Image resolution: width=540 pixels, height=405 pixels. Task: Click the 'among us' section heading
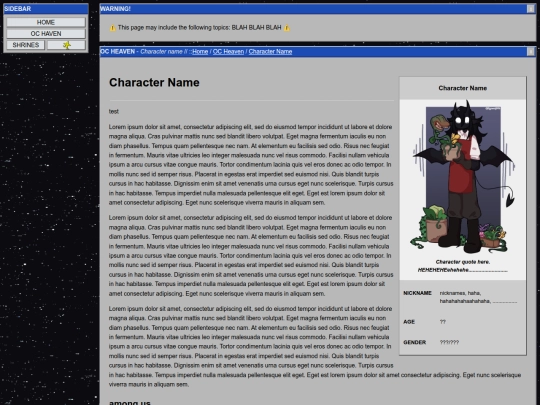pos(129,402)
